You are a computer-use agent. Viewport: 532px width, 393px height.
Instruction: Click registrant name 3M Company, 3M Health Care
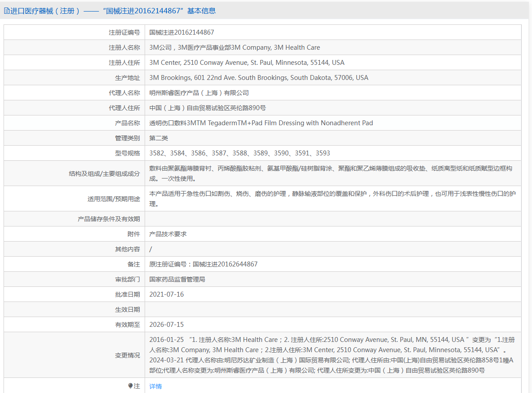tap(234, 48)
